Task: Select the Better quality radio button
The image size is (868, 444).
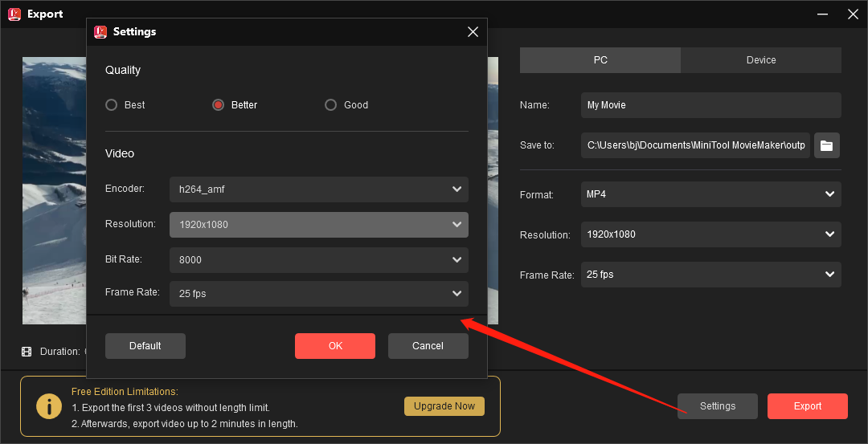Action: coord(218,105)
